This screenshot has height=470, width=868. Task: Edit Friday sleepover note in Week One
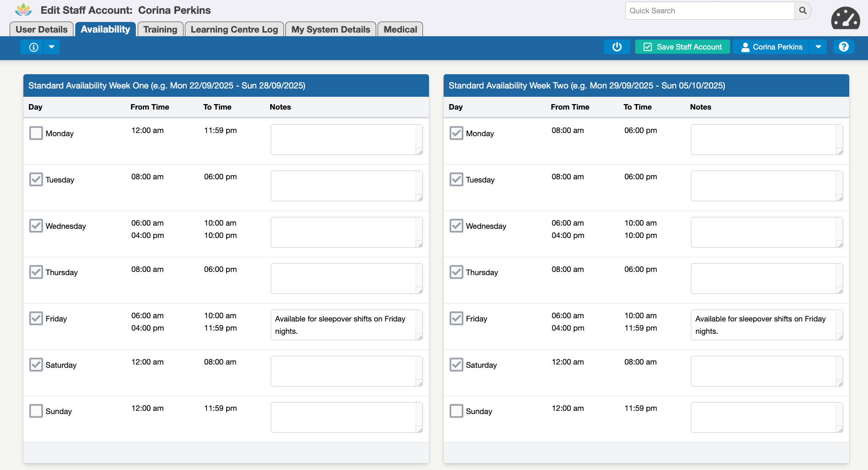[346, 325]
